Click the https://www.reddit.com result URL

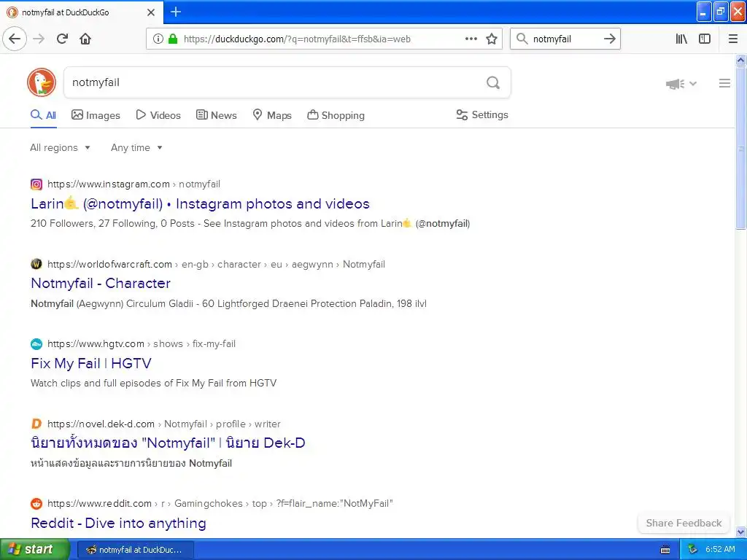pos(99,503)
